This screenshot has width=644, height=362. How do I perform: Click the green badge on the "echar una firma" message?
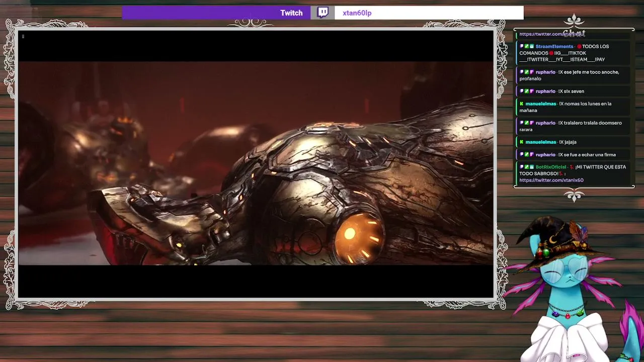point(527,155)
